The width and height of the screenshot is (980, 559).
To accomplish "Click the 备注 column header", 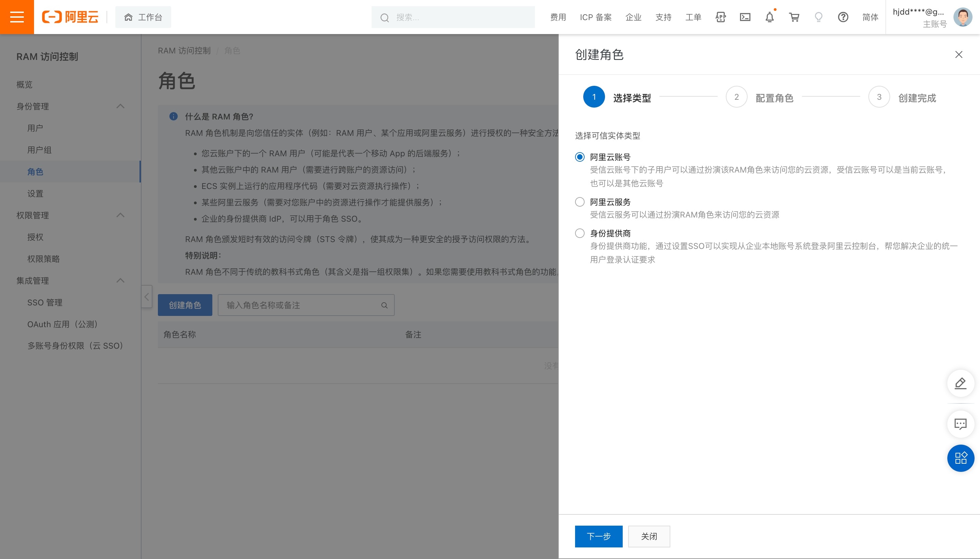I will point(413,334).
